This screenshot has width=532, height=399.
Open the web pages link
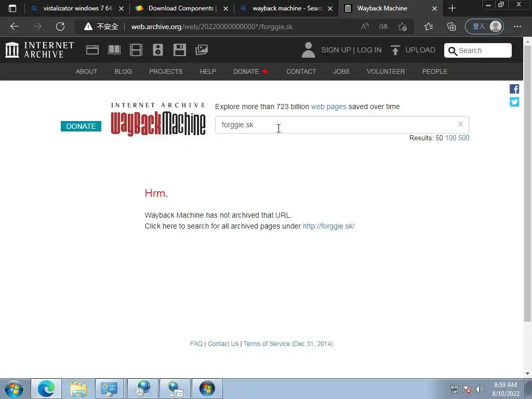(329, 107)
